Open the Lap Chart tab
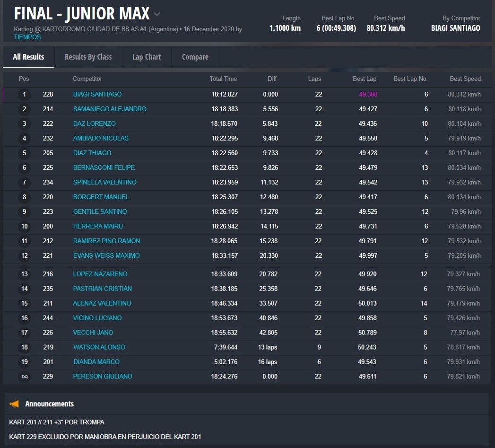 tap(147, 57)
